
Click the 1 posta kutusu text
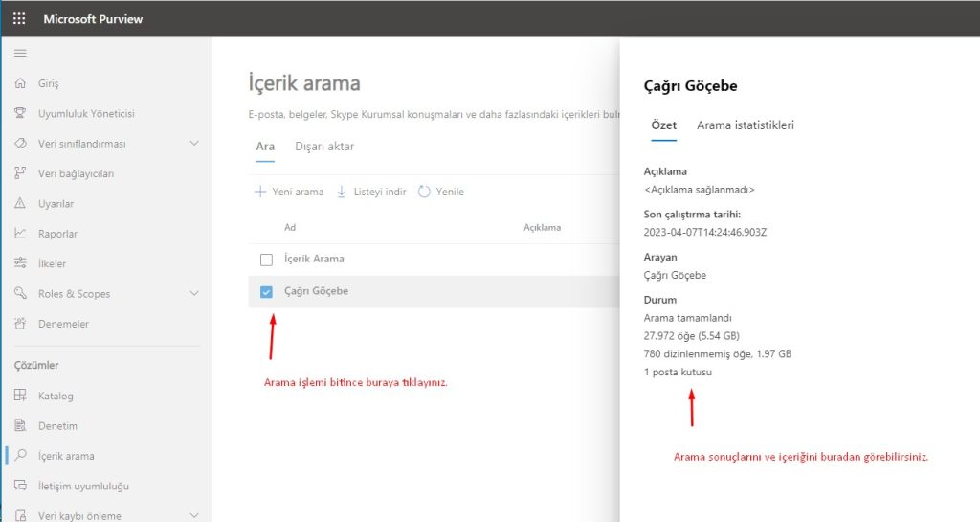pyautogui.click(x=678, y=372)
